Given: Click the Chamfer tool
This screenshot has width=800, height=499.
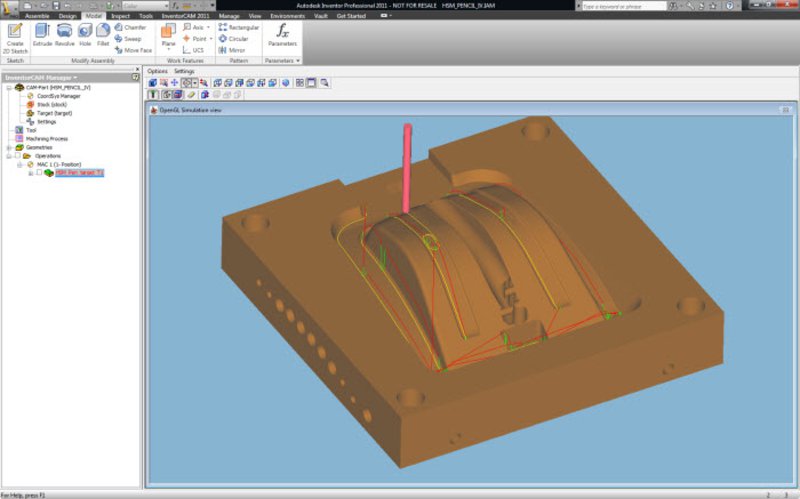Looking at the screenshot, I should [130, 27].
